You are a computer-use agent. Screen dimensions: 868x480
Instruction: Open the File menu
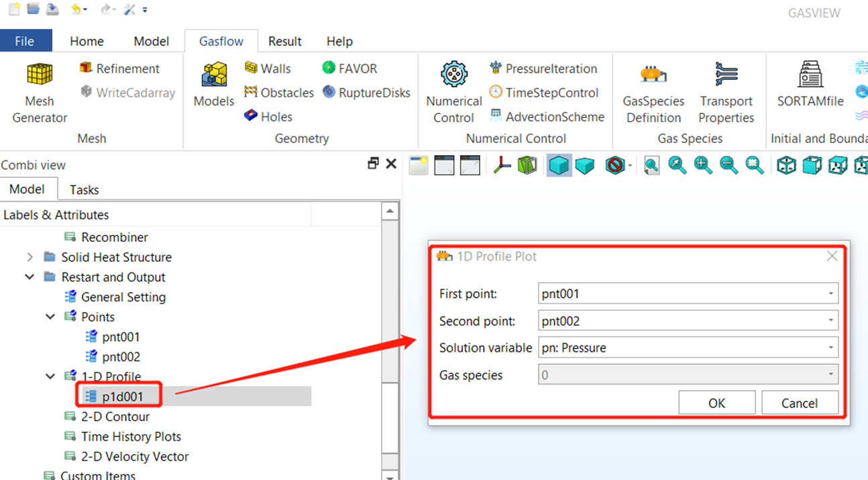[25, 41]
